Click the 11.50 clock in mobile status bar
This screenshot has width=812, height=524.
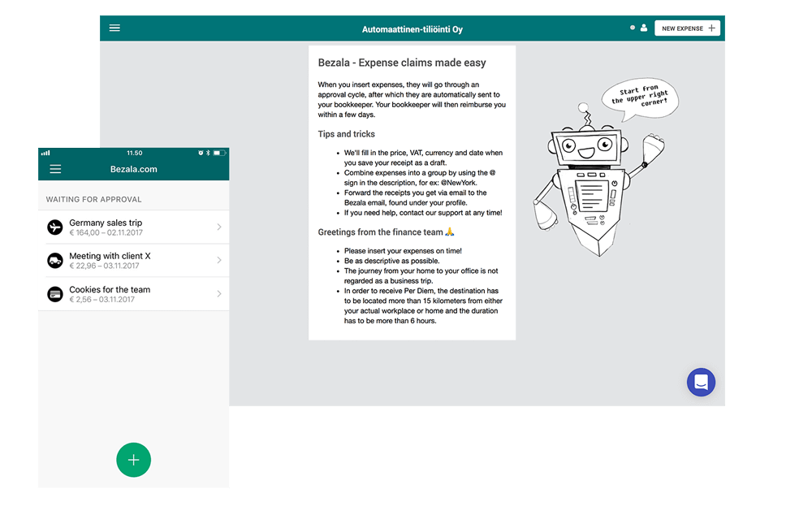click(135, 153)
